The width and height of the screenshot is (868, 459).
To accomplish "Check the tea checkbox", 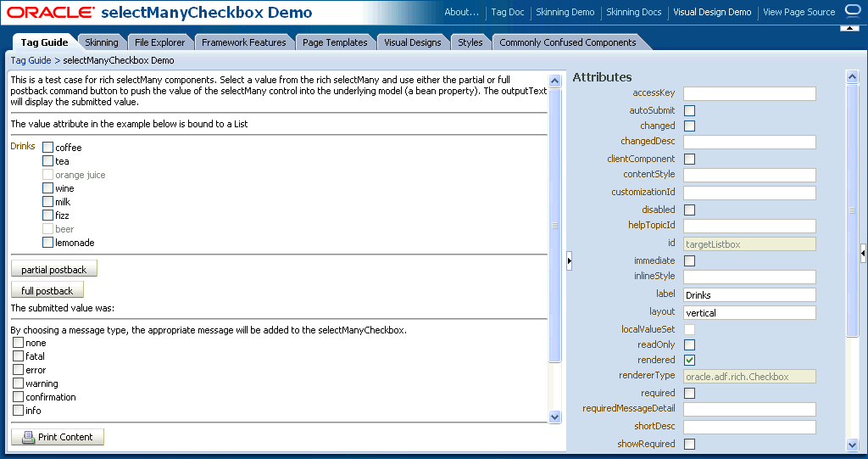I will (x=48, y=160).
